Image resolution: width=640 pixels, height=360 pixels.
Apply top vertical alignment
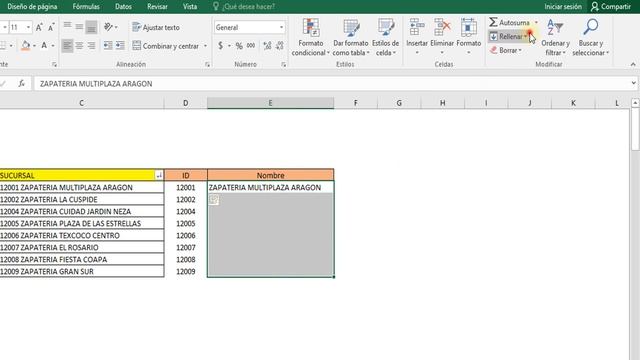click(x=67, y=27)
